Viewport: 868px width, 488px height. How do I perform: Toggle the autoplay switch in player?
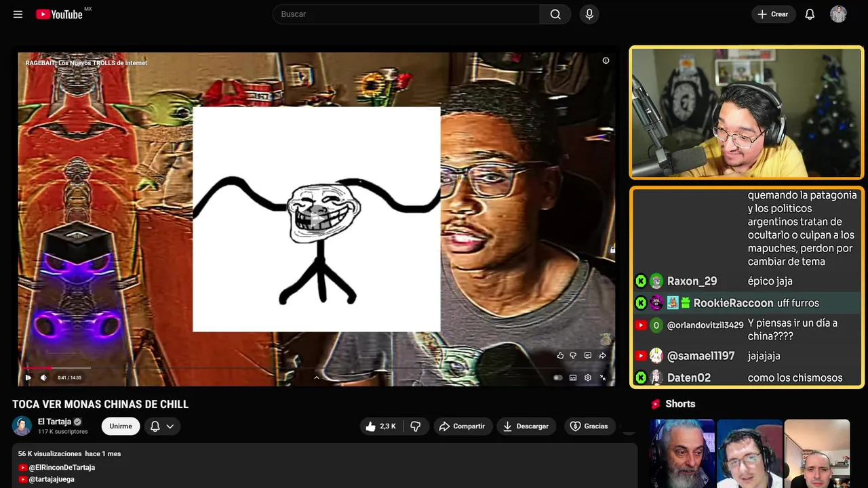(558, 378)
